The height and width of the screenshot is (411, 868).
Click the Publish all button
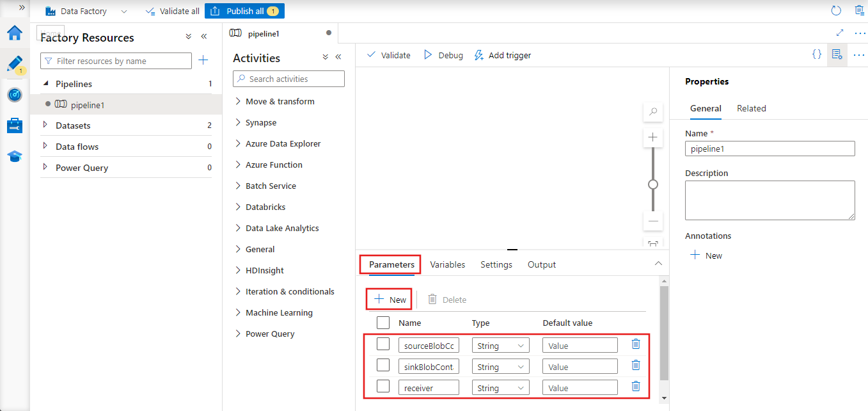[x=244, y=10]
